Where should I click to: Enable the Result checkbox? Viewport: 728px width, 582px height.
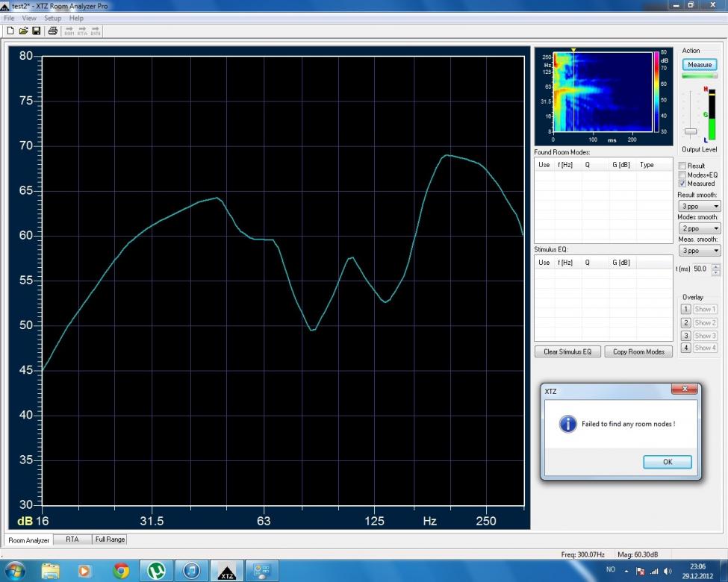click(x=682, y=166)
